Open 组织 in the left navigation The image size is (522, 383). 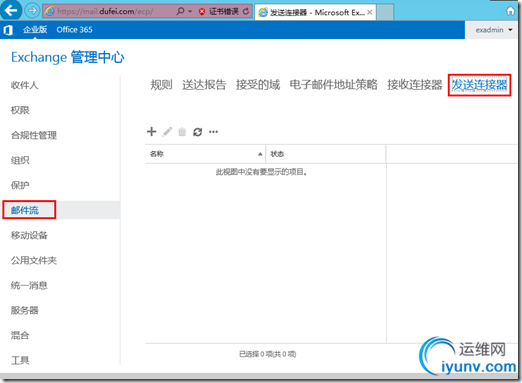coord(20,160)
